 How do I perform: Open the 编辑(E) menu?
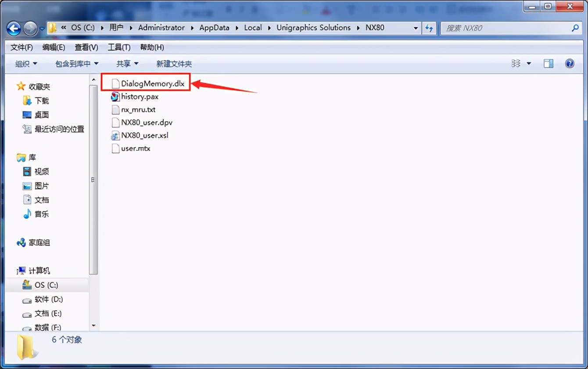coord(54,47)
